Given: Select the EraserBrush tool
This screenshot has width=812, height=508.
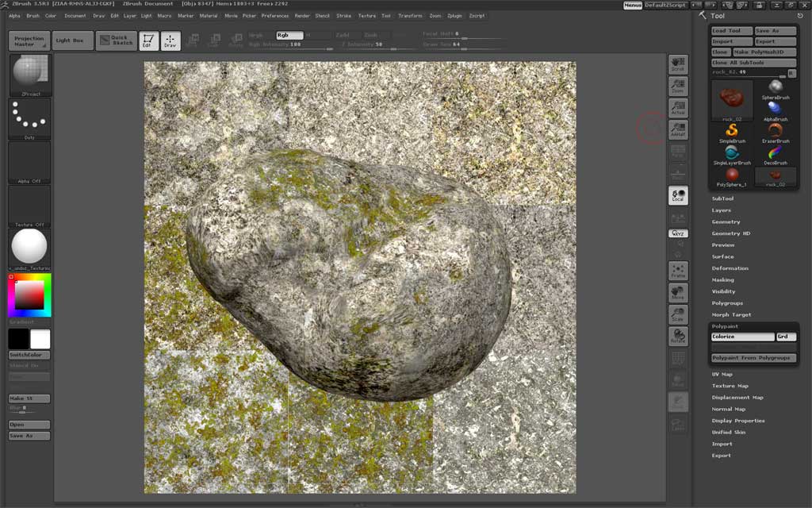Looking at the screenshot, I should (776, 133).
